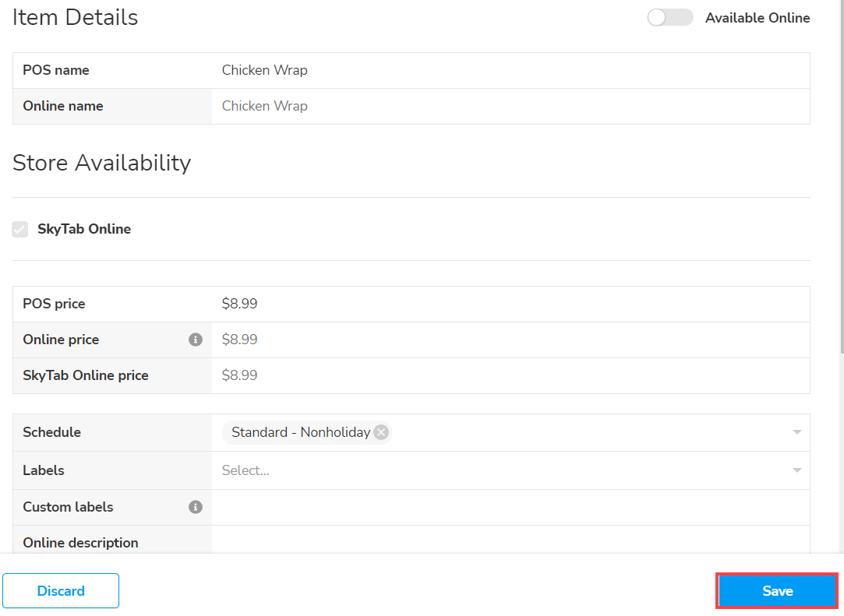Click into the Custom labels field
The width and height of the screenshot is (844, 616).
(x=510, y=507)
